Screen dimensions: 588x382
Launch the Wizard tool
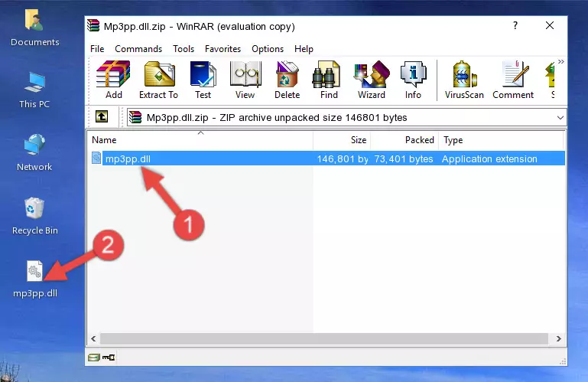click(x=372, y=80)
